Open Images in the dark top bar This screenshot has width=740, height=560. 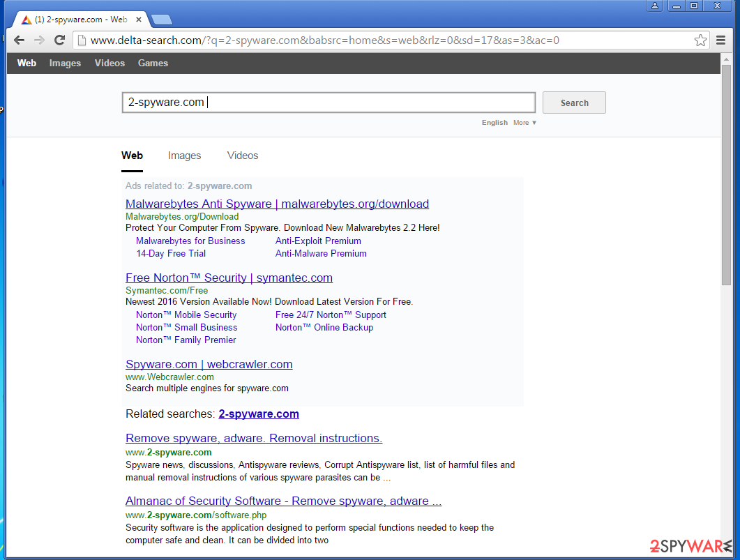tap(65, 63)
